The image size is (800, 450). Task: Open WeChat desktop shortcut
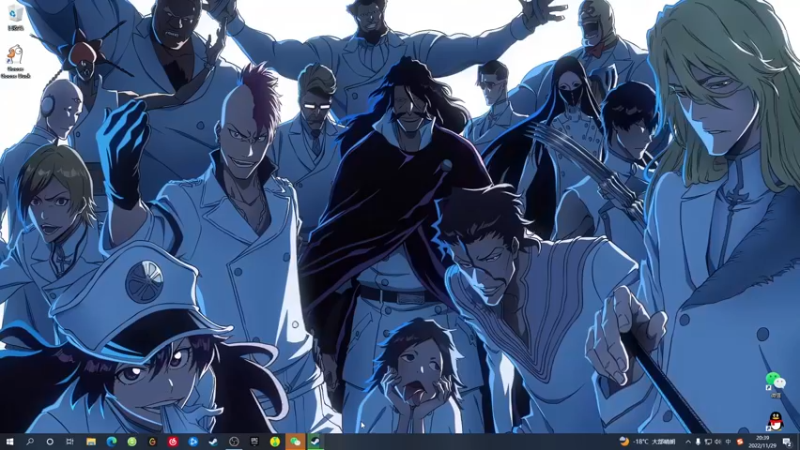pos(776,385)
